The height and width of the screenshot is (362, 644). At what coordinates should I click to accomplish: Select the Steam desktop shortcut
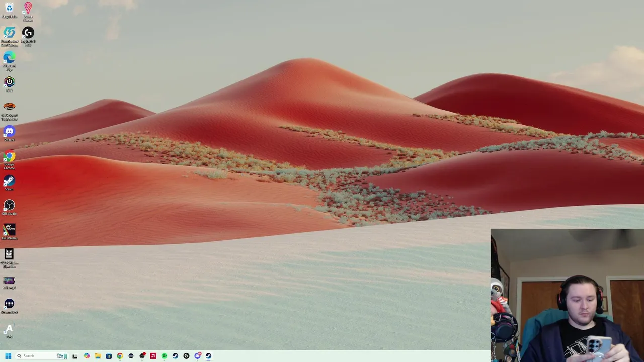coord(9,183)
